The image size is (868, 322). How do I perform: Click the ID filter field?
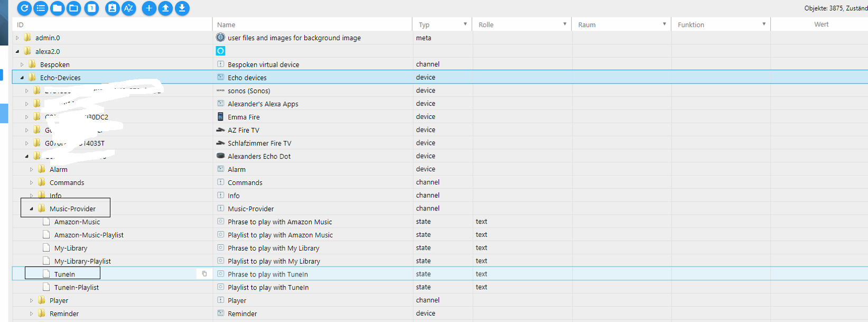[112, 25]
